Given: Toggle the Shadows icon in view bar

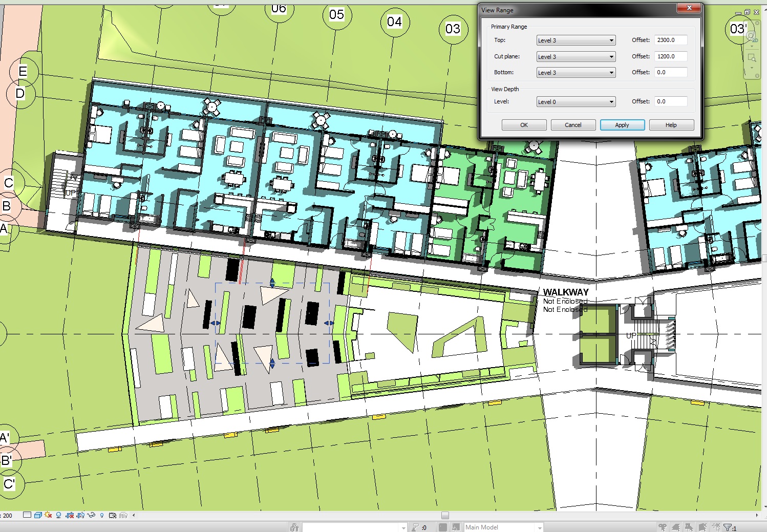Looking at the screenshot, I should (59, 515).
